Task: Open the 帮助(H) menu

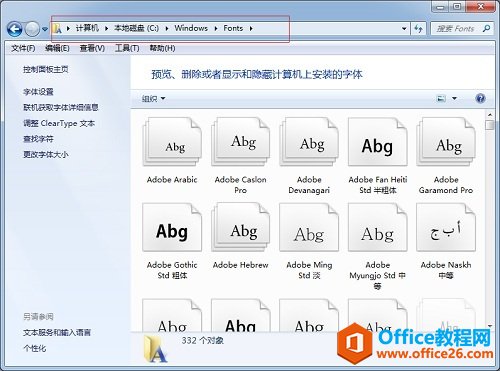Action: point(162,48)
